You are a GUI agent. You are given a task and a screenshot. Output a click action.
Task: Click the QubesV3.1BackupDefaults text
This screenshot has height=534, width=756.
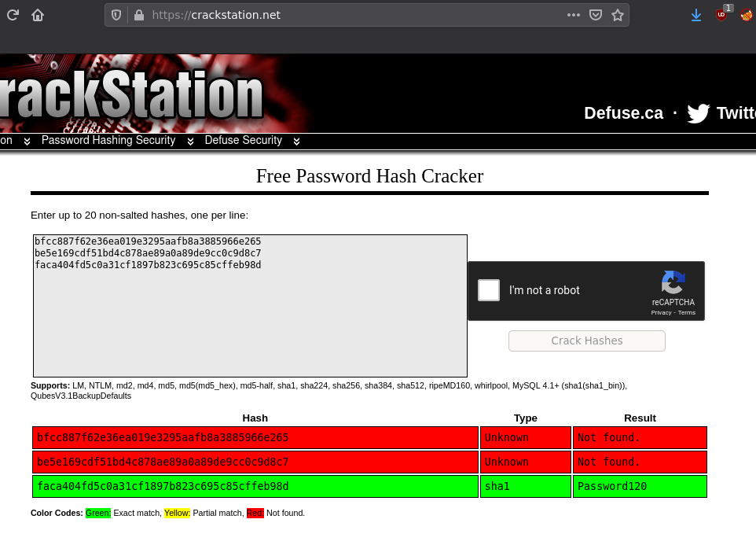tap(80, 396)
